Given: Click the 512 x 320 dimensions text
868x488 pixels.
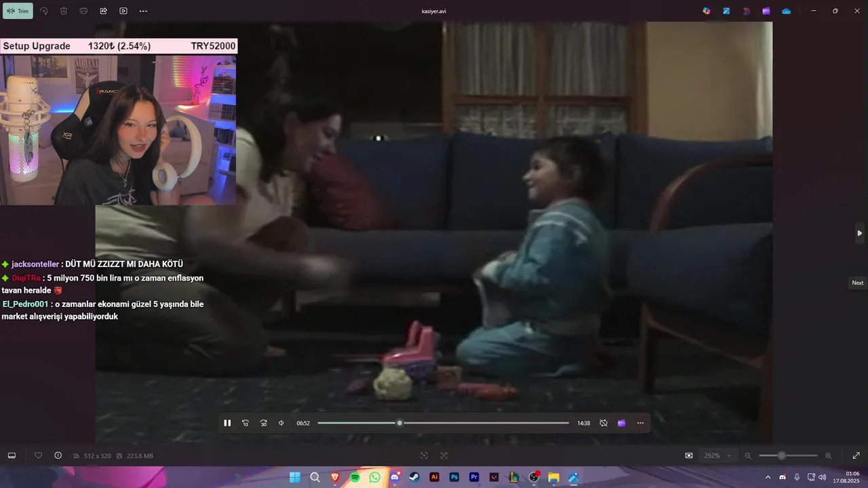Looking at the screenshot, I should (97, 456).
